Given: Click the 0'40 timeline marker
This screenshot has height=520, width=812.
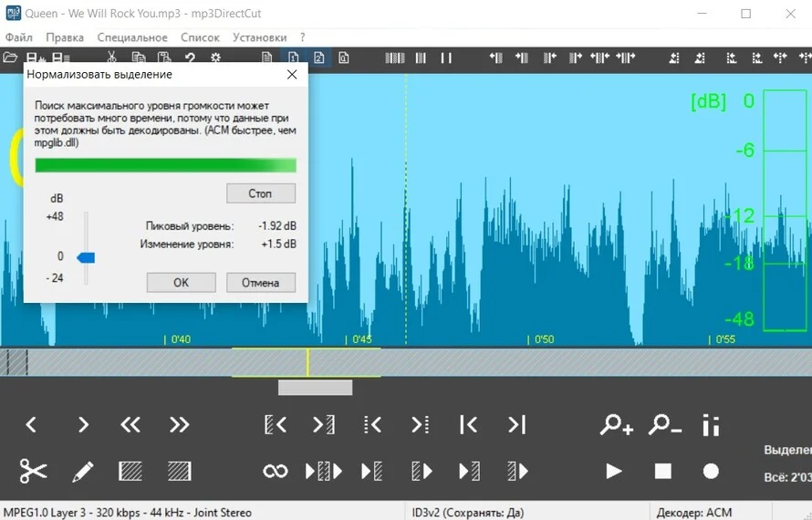Looking at the screenshot, I should pyautogui.click(x=178, y=339).
